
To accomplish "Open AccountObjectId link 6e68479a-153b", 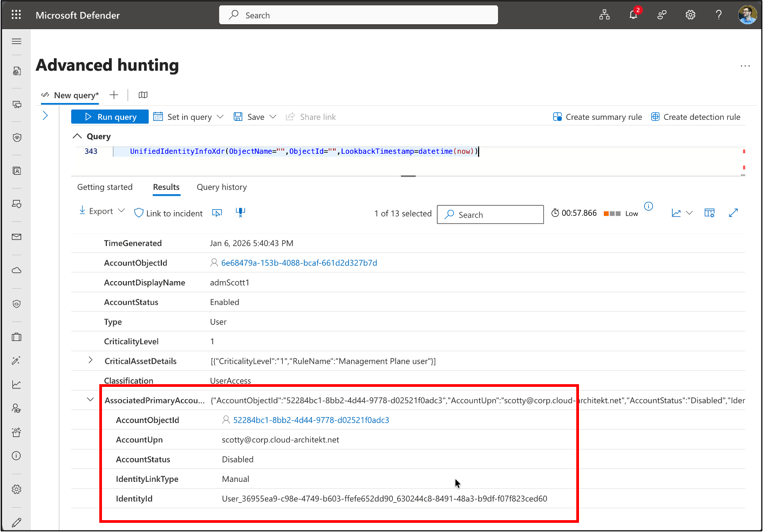I will pyautogui.click(x=299, y=263).
